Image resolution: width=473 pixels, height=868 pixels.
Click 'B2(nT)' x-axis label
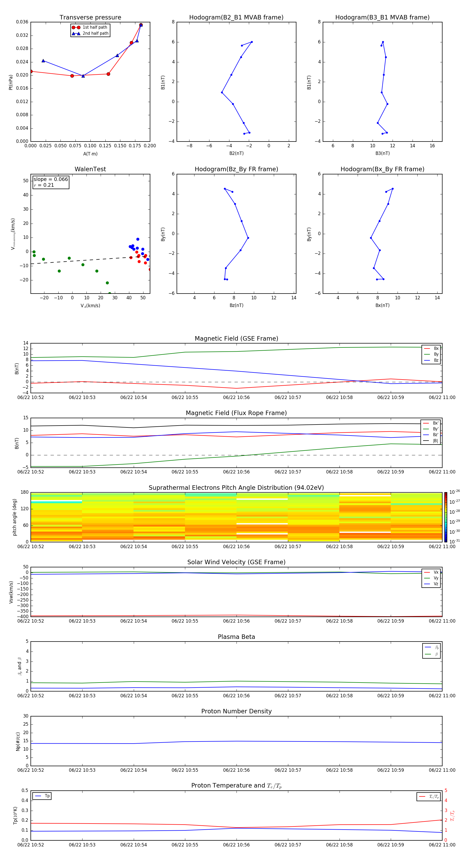236,153
